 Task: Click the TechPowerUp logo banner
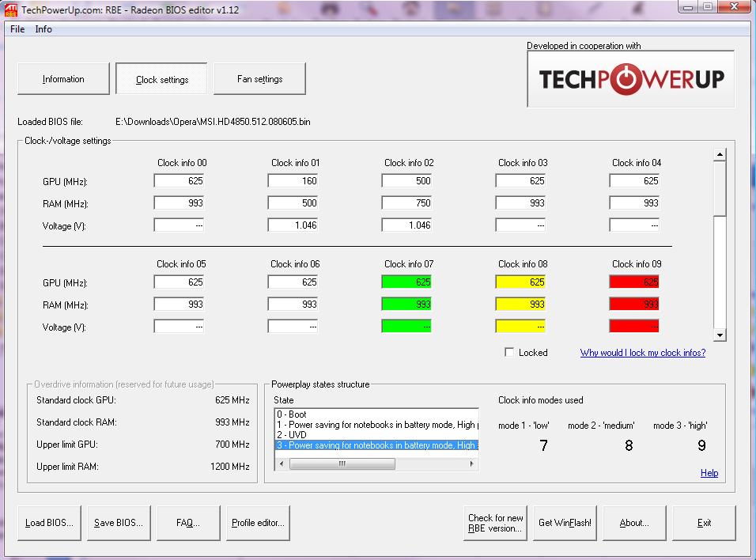[x=631, y=79]
